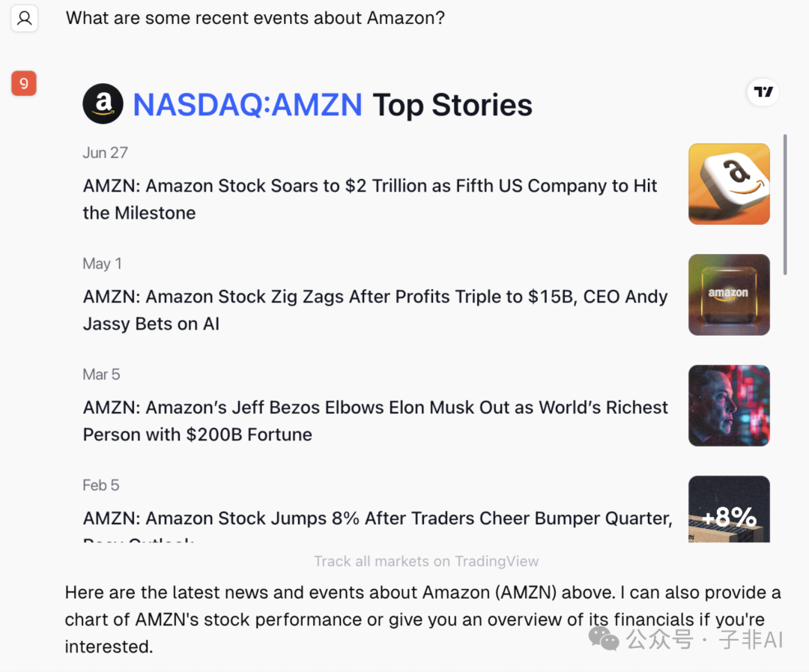The height and width of the screenshot is (672, 809).
Task: Click the user question about Amazon
Action: (255, 18)
